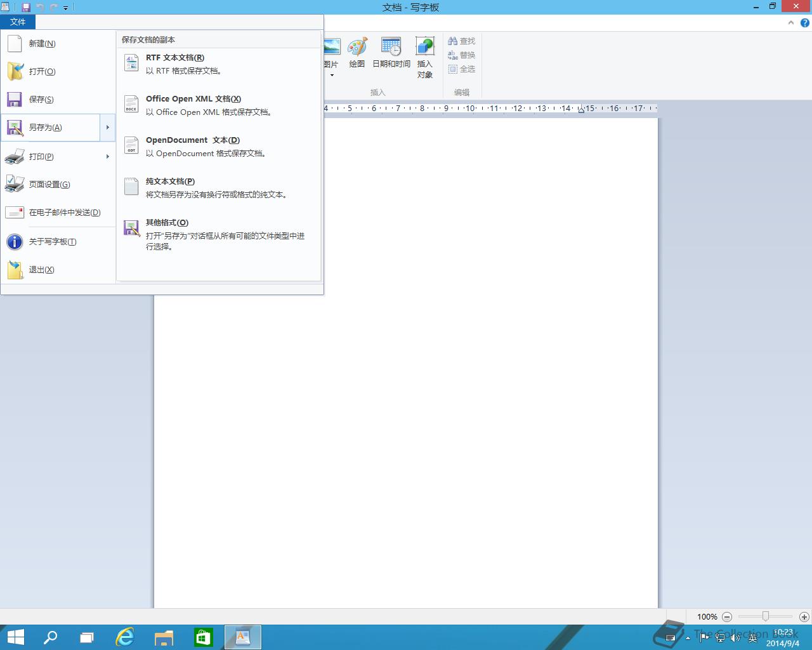Click the zoom slider handle
This screenshot has height=650, width=812.
[766, 616]
